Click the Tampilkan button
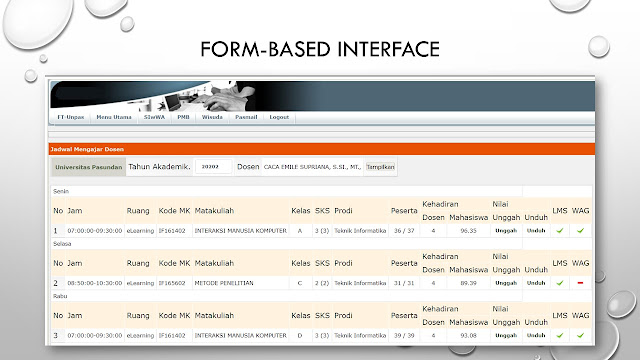The width and height of the screenshot is (640, 360). click(x=380, y=167)
